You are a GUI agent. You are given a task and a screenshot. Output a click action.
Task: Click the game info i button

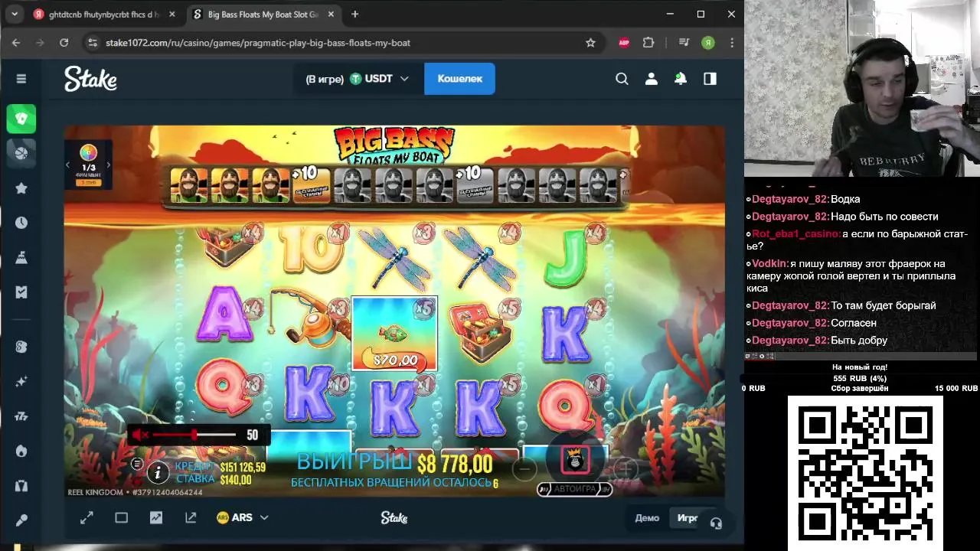[158, 472]
